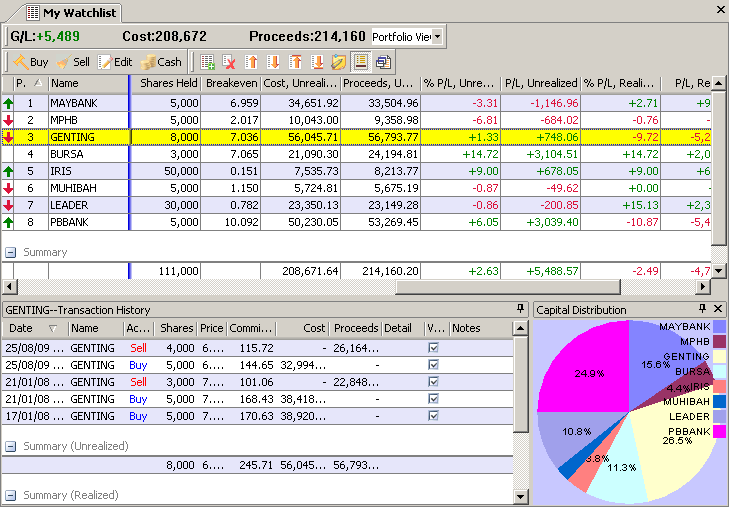Toggle checkbox on 25/08/09 Buy transaction
The image size is (729, 507).
coord(433,365)
